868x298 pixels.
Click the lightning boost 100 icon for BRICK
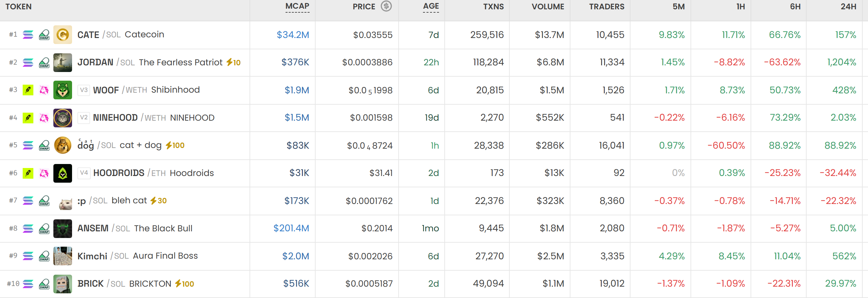(184, 284)
